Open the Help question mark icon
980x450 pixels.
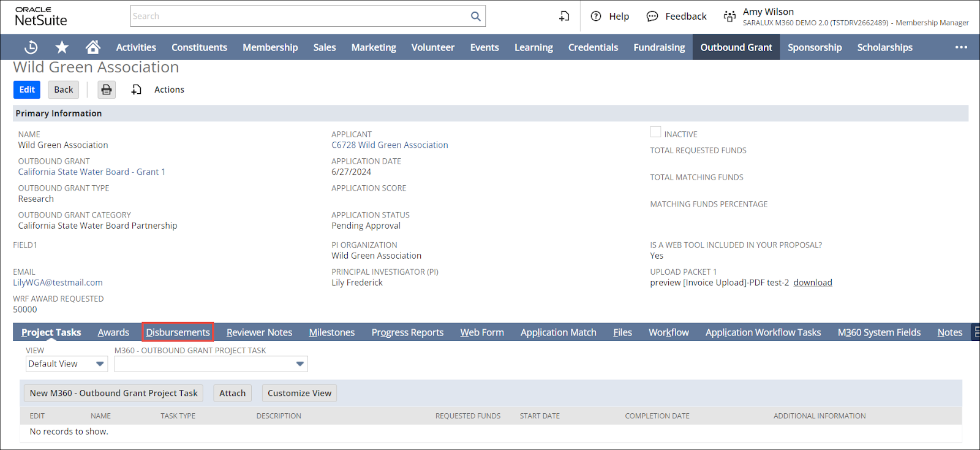click(595, 17)
